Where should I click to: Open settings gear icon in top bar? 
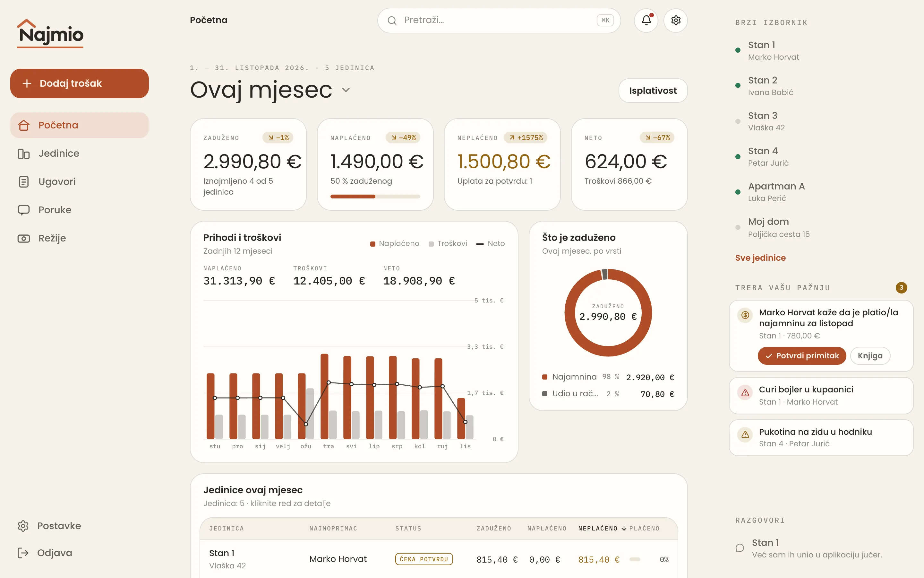(676, 20)
